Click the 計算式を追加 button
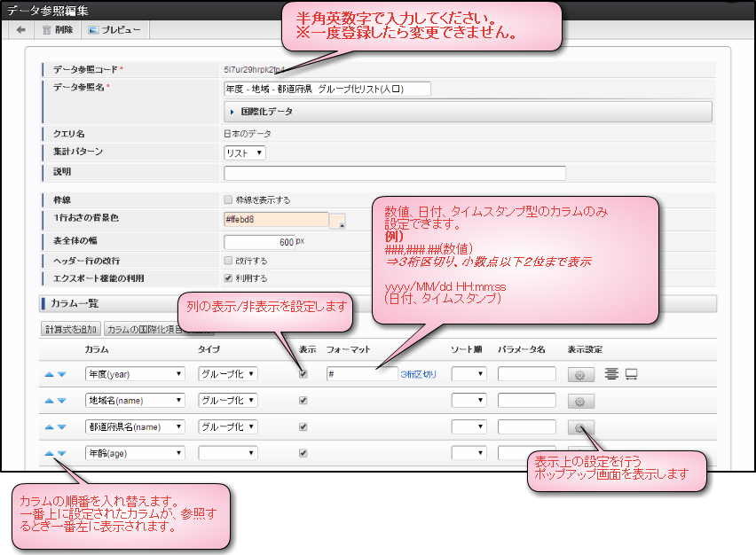 [71, 328]
